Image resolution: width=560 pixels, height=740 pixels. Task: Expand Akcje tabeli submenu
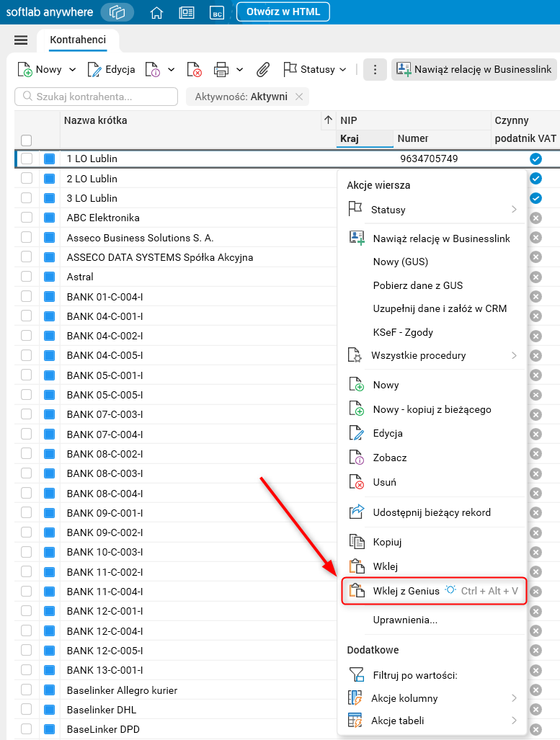[514, 721]
